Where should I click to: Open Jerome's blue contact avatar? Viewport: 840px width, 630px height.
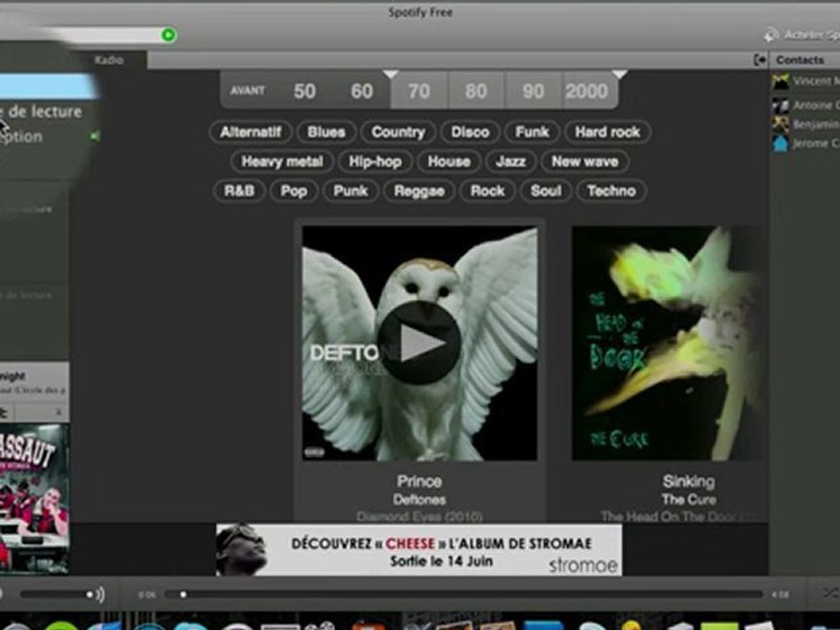780,143
